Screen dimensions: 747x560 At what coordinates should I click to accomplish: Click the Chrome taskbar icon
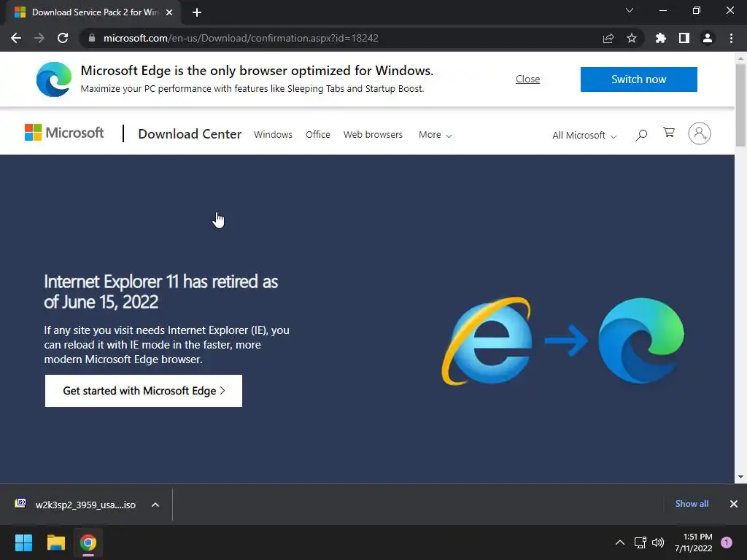click(88, 542)
